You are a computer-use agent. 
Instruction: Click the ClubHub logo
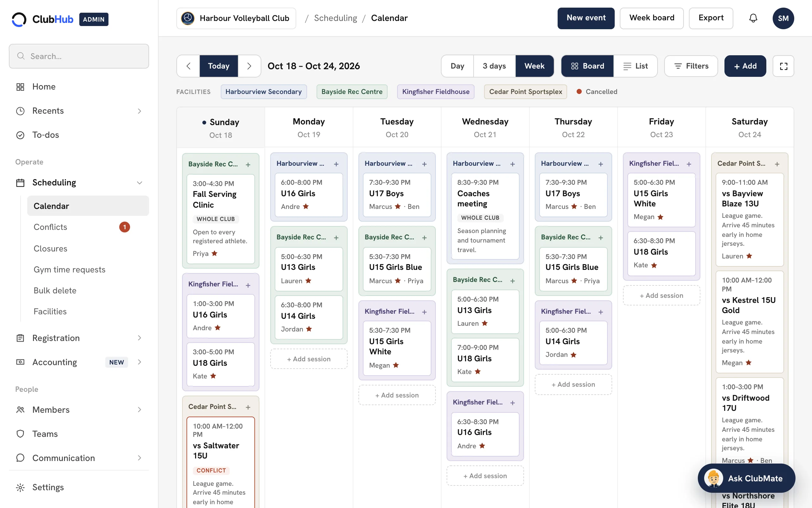pos(43,19)
